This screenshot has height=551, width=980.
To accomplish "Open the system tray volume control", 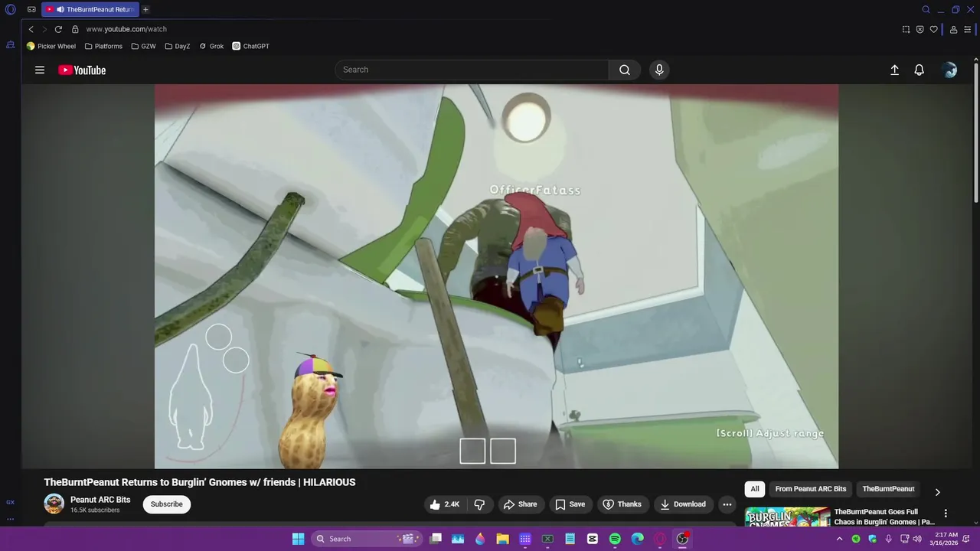I will pos(917,539).
